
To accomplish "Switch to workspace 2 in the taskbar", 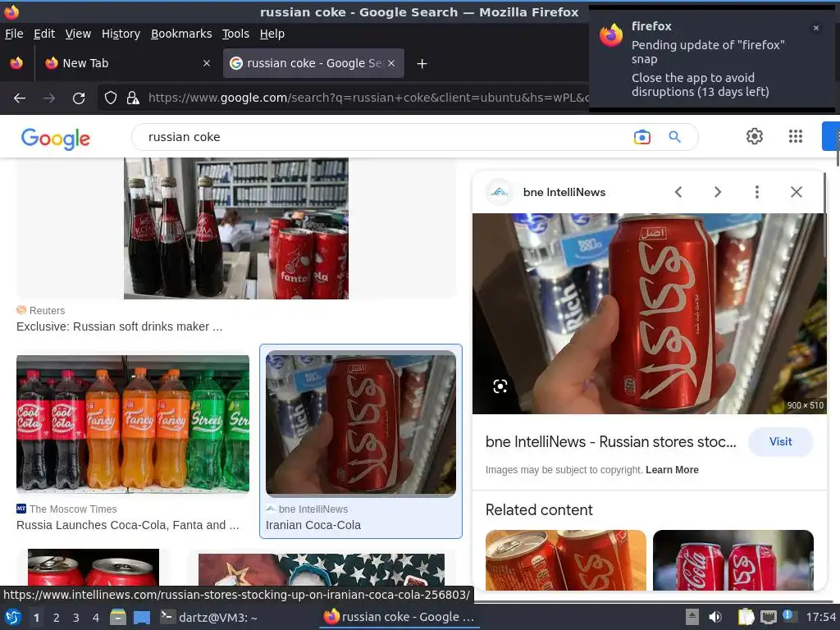I will (57, 618).
